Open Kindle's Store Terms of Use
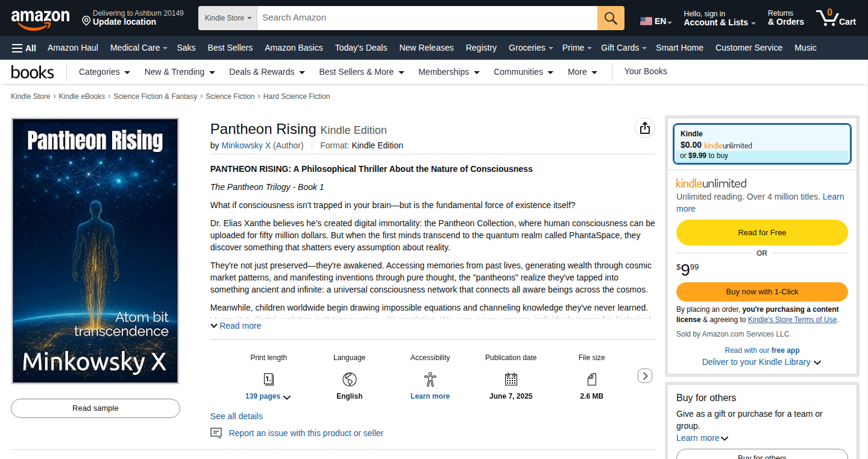The image size is (868, 459). pyautogui.click(x=793, y=320)
